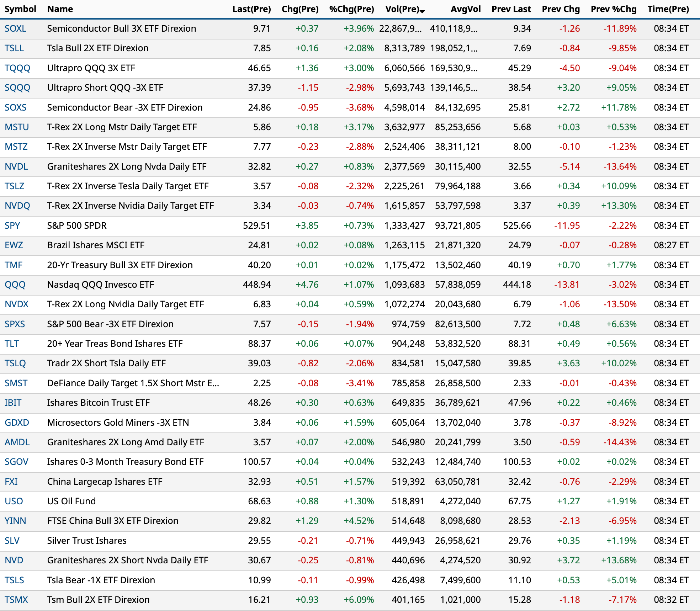
Task: Open the SPY symbol link
Action: 12,225
